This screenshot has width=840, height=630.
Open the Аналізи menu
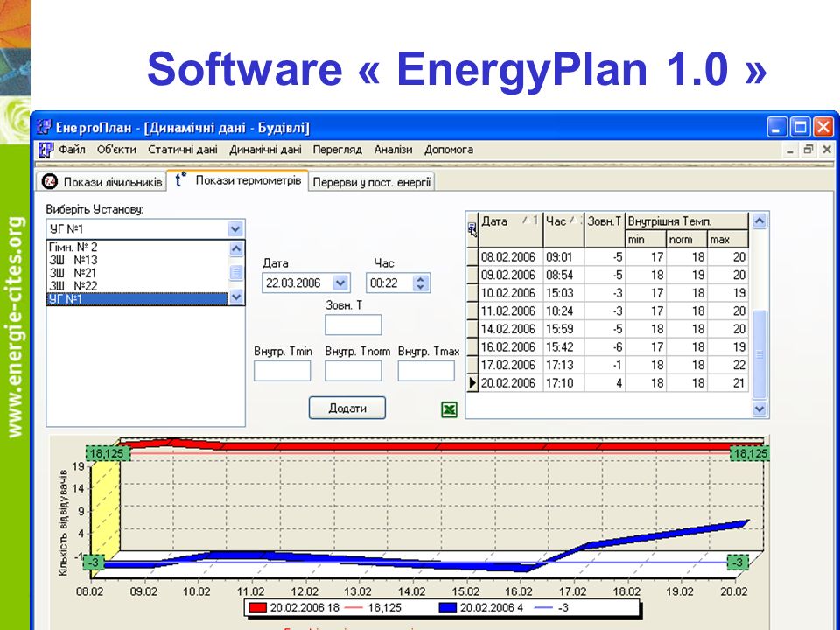(x=393, y=150)
